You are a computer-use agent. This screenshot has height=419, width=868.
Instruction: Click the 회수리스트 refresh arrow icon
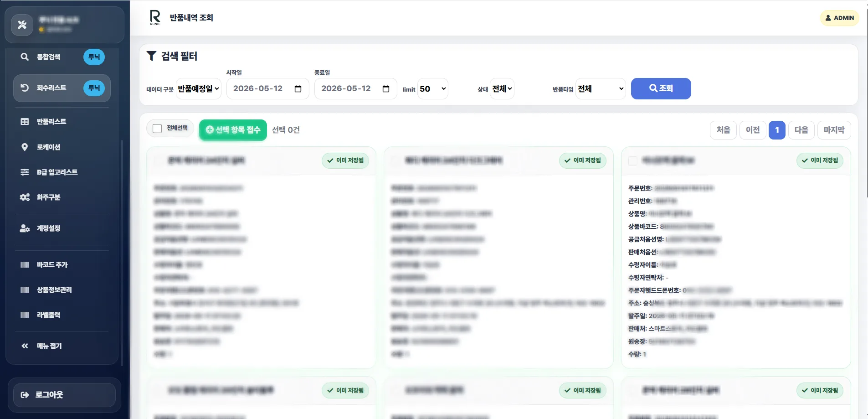pyautogui.click(x=25, y=88)
